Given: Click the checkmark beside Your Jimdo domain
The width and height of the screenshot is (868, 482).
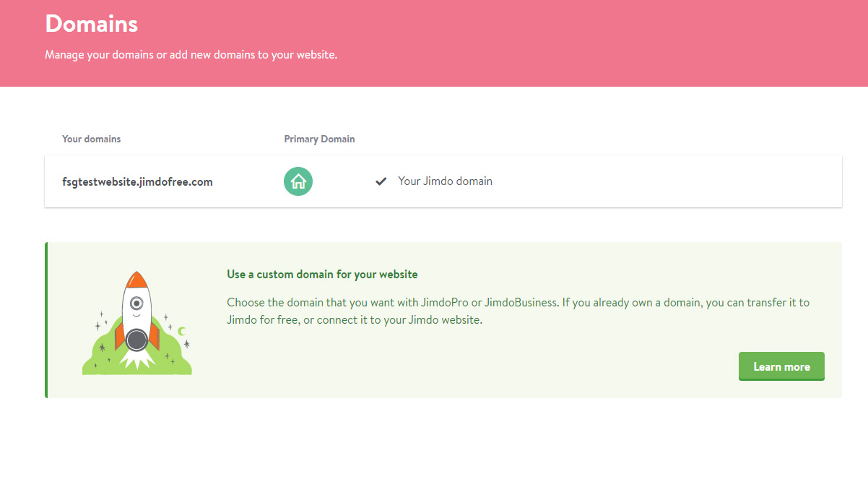Looking at the screenshot, I should click(381, 181).
